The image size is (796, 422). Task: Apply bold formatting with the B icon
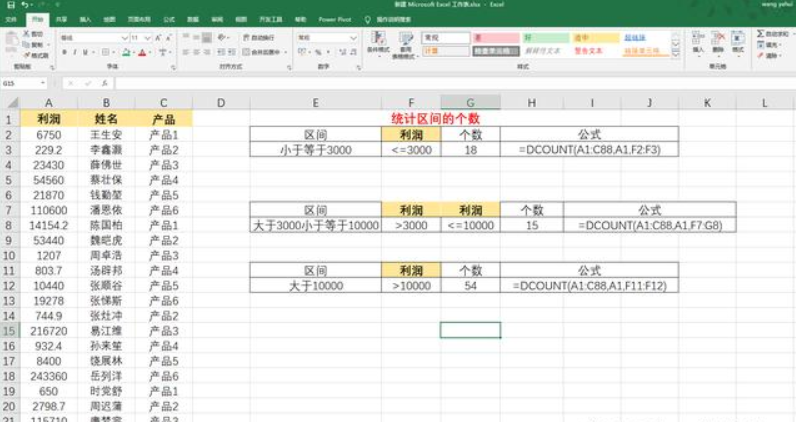point(64,52)
